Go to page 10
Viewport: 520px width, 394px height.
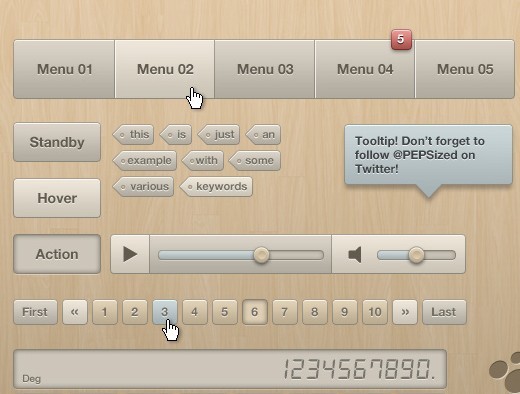pos(375,312)
